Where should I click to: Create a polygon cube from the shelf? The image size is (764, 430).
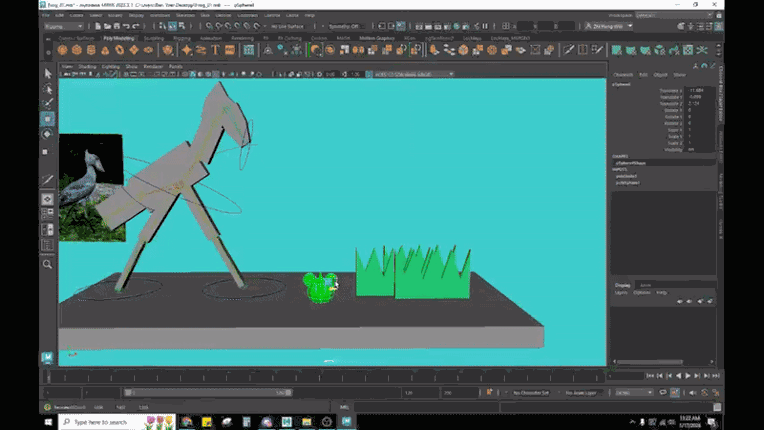click(x=76, y=49)
